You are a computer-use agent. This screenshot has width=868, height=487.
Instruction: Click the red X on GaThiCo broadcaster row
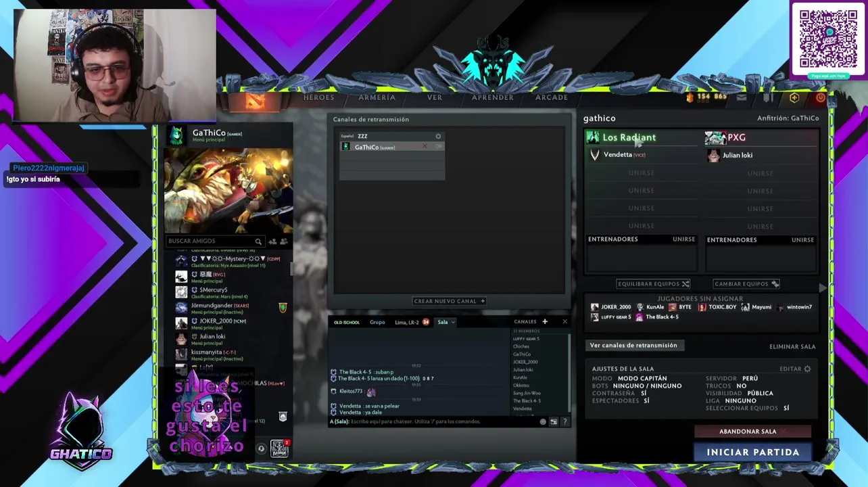coord(425,147)
